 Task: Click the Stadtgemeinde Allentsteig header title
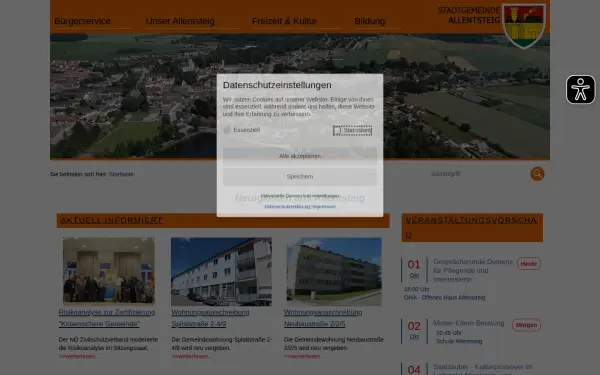coord(469,15)
